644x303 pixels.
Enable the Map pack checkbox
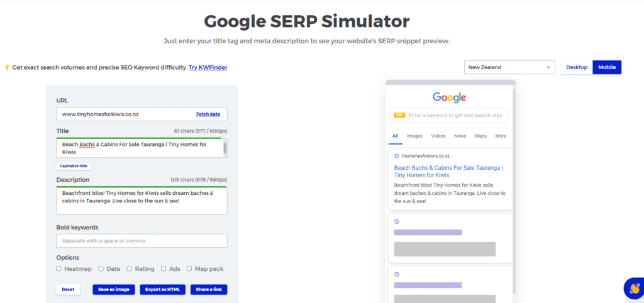click(189, 268)
